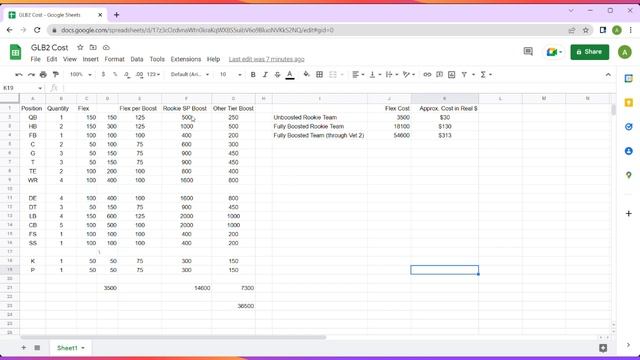Screen dimensions: 640x360
Task: Insert a chart from toolbar
Action: pyautogui.click(x=451, y=75)
